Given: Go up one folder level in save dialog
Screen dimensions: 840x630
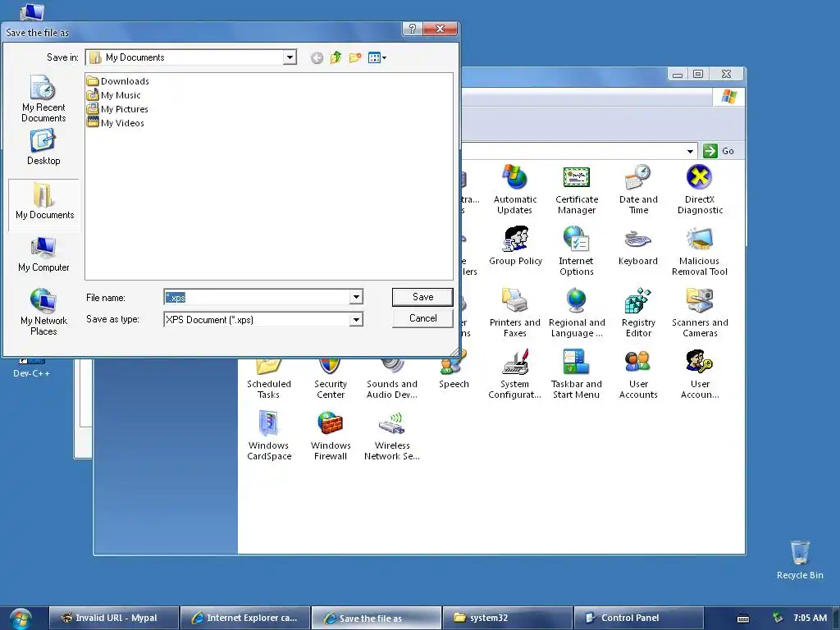Looking at the screenshot, I should coord(336,58).
